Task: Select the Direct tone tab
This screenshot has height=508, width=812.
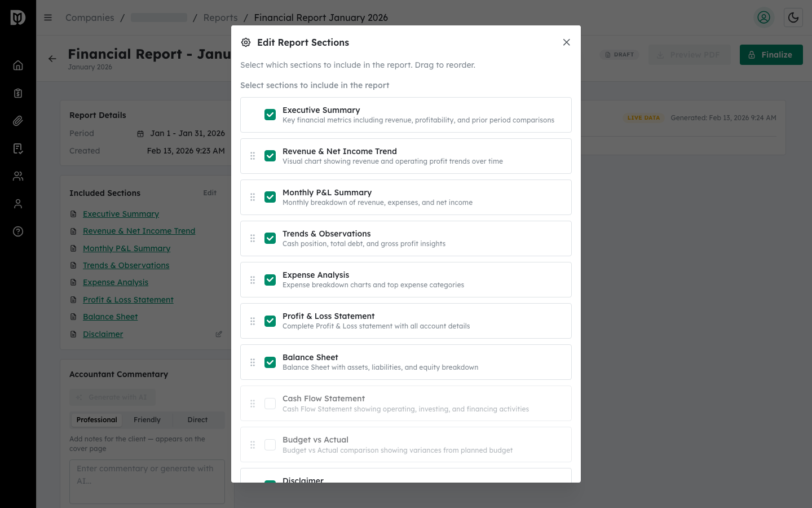Action: click(x=197, y=419)
